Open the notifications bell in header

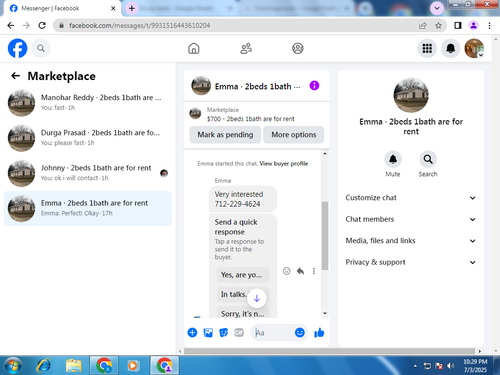click(x=451, y=48)
